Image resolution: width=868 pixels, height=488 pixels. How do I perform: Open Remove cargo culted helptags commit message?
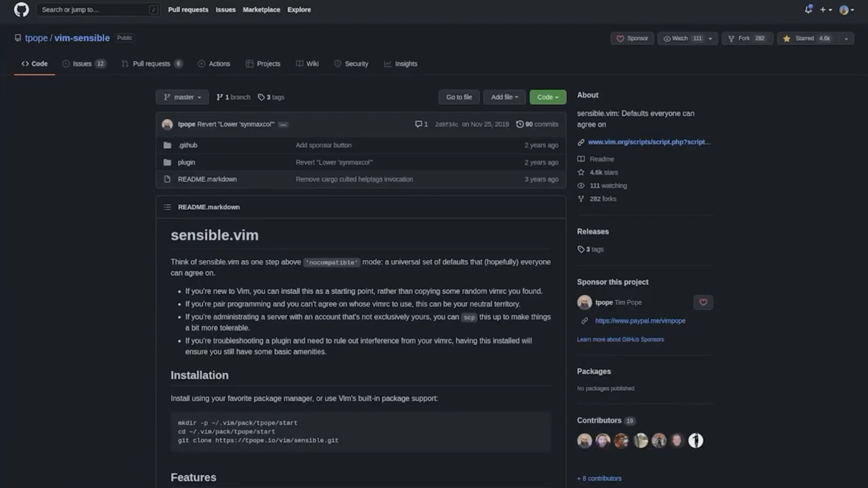point(354,179)
